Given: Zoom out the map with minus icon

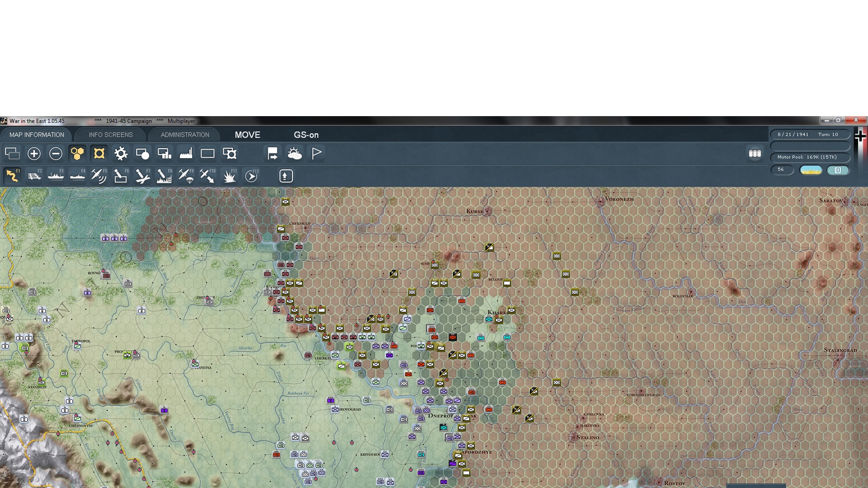Looking at the screenshot, I should pos(56,154).
